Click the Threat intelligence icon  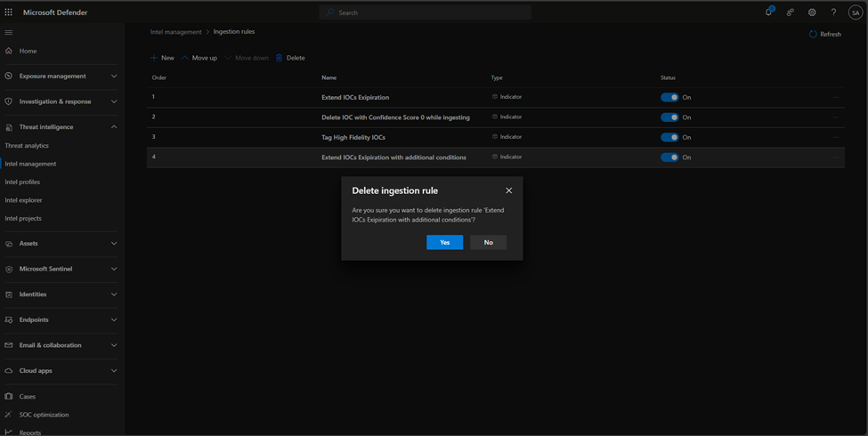pos(8,127)
